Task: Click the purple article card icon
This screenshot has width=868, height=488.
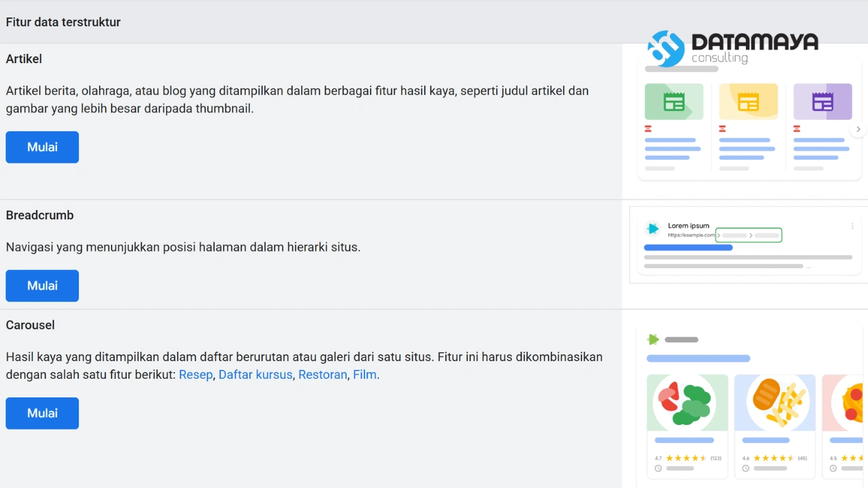Action: pos(823,102)
